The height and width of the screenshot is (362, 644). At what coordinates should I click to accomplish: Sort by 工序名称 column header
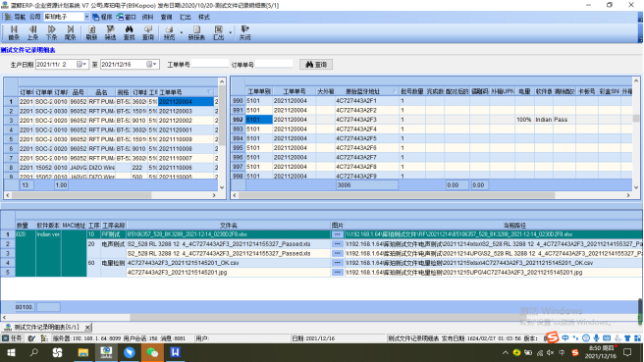(x=113, y=226)
